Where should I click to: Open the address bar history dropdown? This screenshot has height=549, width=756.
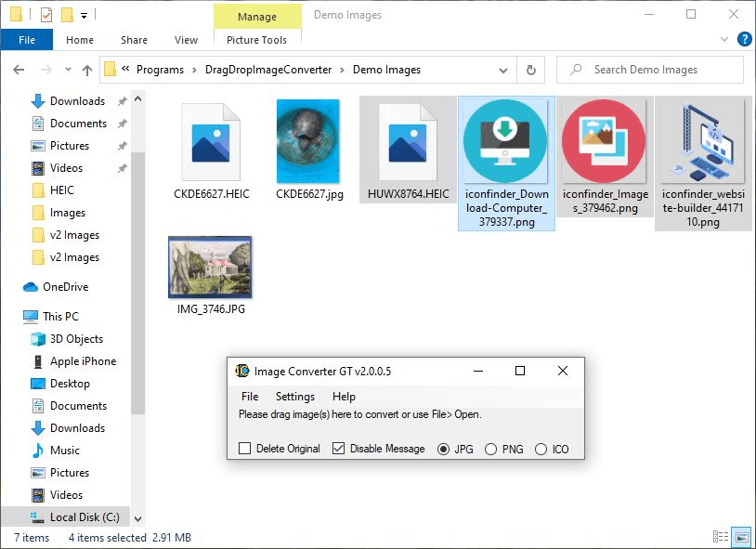pyautogui.click(x=503, y=70)
